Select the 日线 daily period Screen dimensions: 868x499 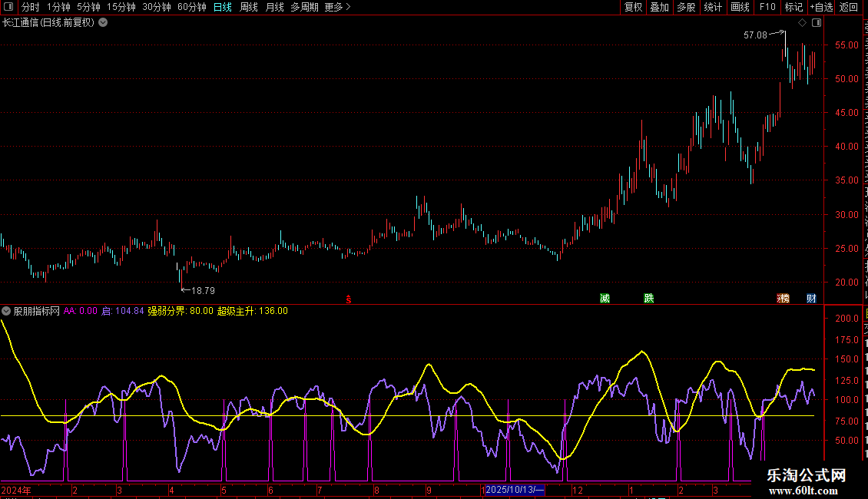(x=223, y=7)
